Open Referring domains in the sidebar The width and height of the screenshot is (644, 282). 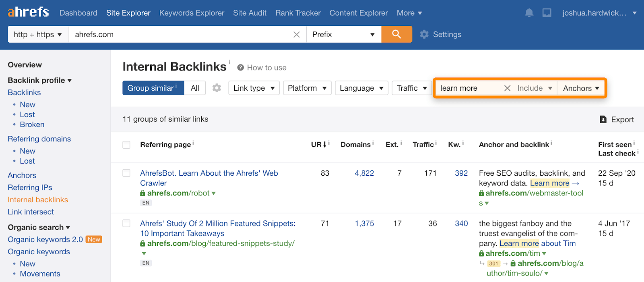click(39, 139)
